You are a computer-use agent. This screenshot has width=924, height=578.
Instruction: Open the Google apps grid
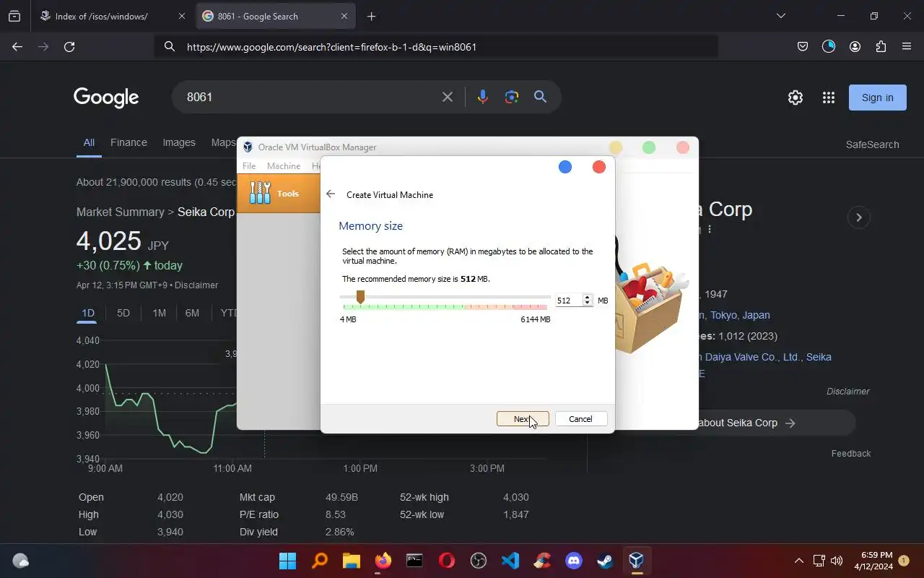[829, 98]
